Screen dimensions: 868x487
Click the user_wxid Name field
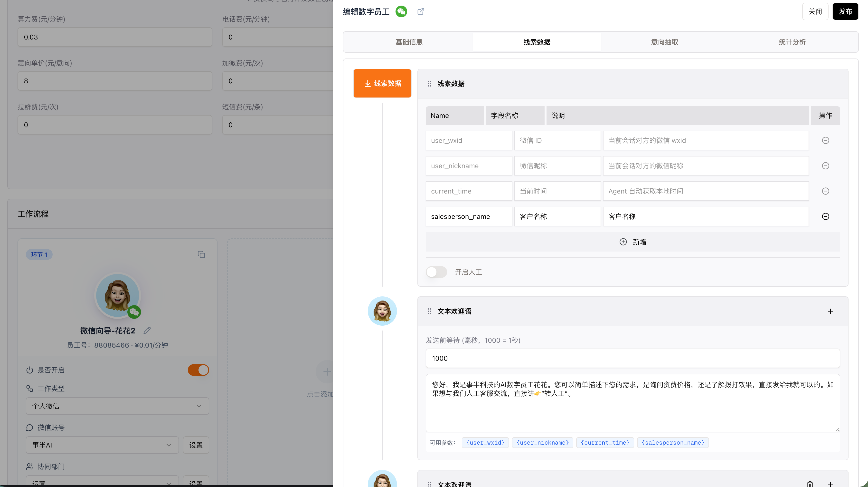click(469, 140)
